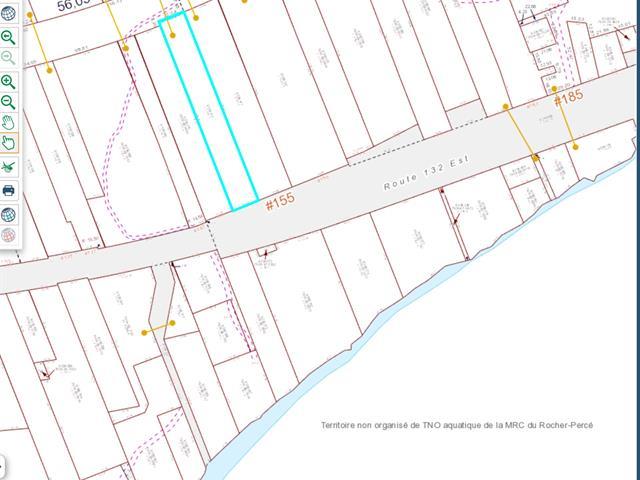Click the previous zoom magnifier icon
The height and width of the screenshot is (480, 640).
pyautogui.click(x=9, y=37)
